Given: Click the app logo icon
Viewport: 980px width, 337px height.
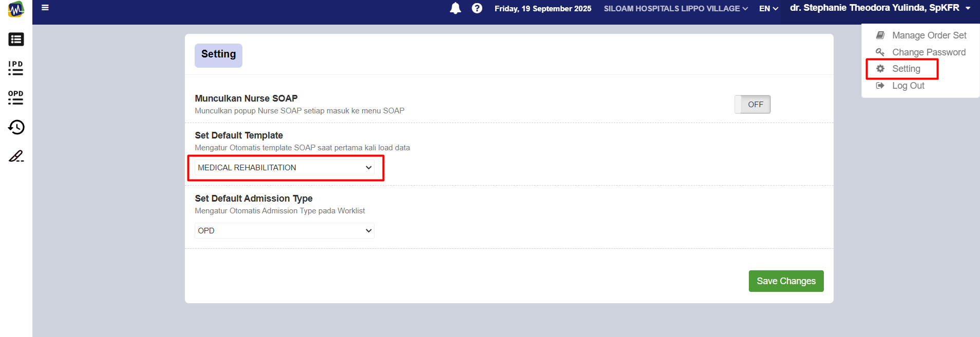Looking at the screenshot, I should click(x=16, y=9).
